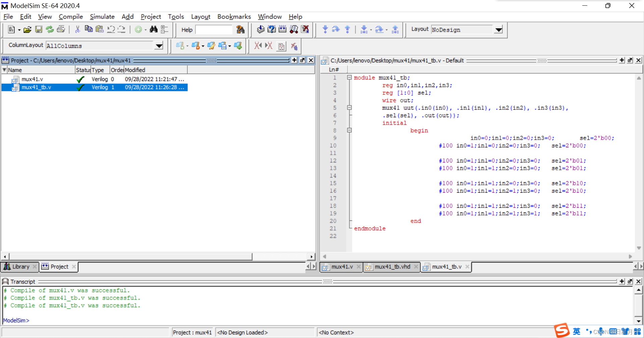The height and width of the screenshot is (338, 644).
Task: Click the Previous Zero Hits red X icon
Action: [258, 46]
